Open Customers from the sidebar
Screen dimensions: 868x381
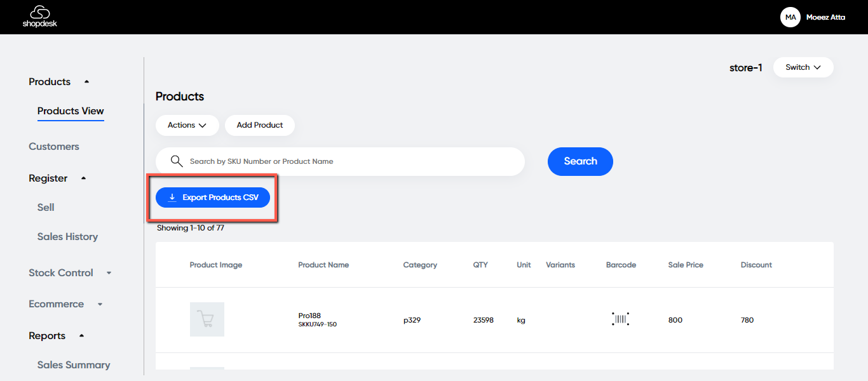[54, 147]
